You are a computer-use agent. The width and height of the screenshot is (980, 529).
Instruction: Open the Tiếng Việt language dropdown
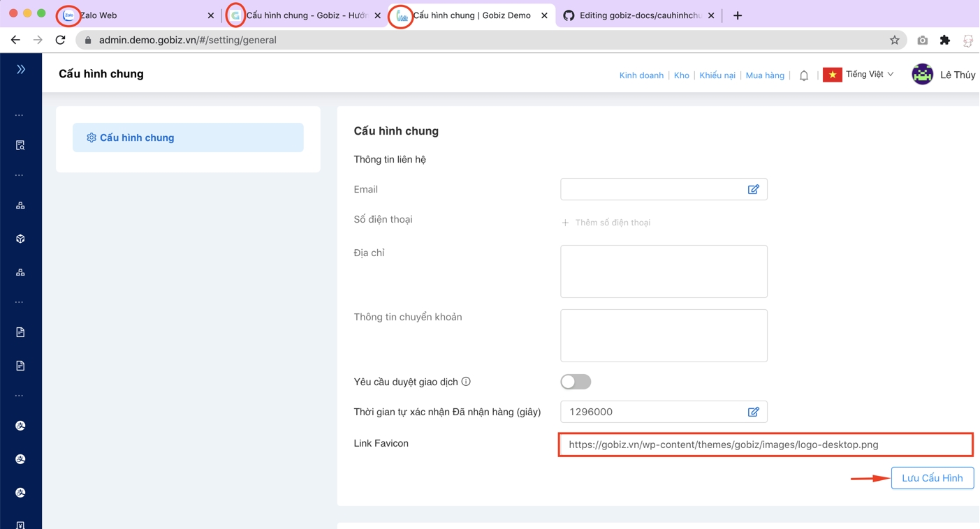(x=869, y=75)
